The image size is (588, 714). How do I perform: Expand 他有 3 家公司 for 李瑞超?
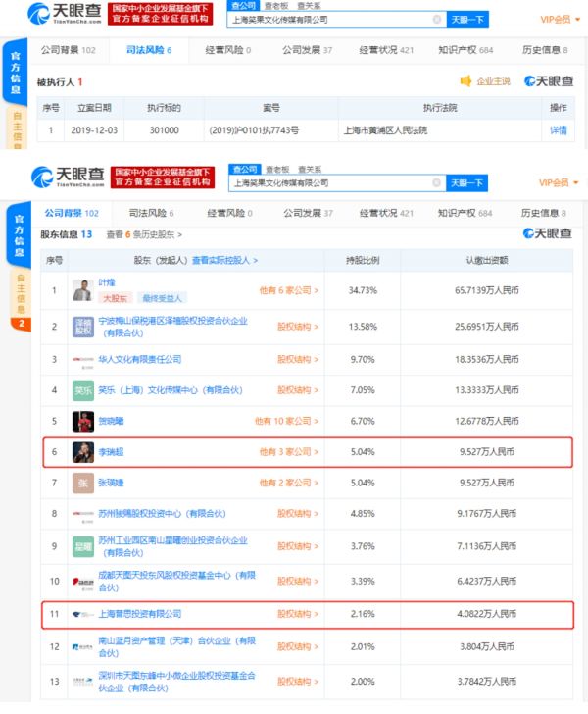click(x=288, y=452)
